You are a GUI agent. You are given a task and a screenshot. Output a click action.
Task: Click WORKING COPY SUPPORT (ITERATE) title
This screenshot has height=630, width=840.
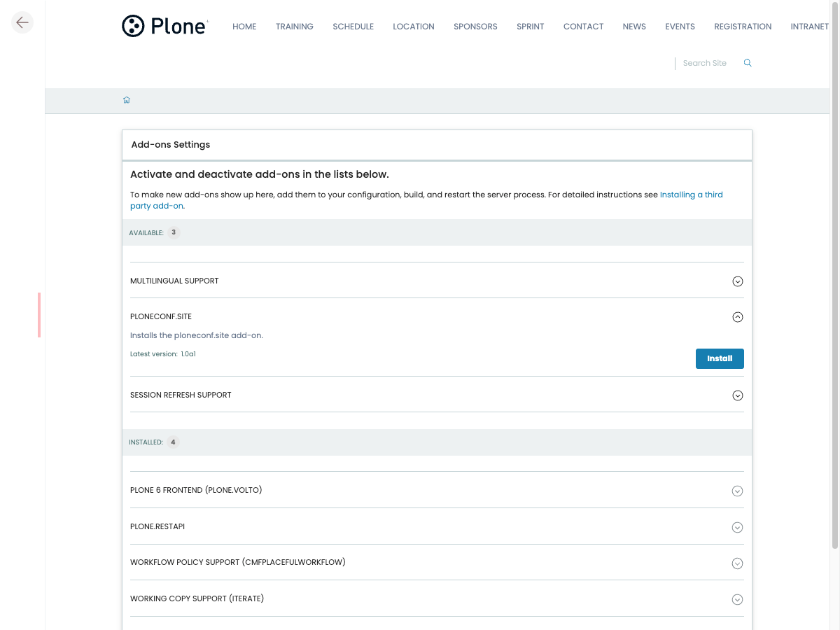point(197,598)
